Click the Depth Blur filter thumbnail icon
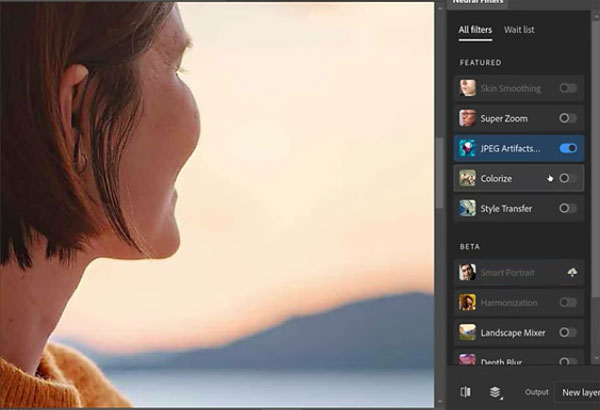 pyautogui.click(x=467, y=360)
